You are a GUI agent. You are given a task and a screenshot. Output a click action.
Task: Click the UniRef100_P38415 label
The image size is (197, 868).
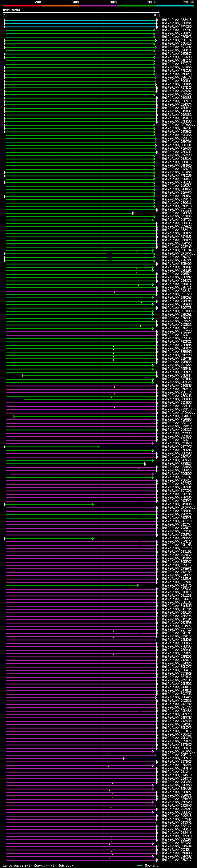[x=177, y=481]
